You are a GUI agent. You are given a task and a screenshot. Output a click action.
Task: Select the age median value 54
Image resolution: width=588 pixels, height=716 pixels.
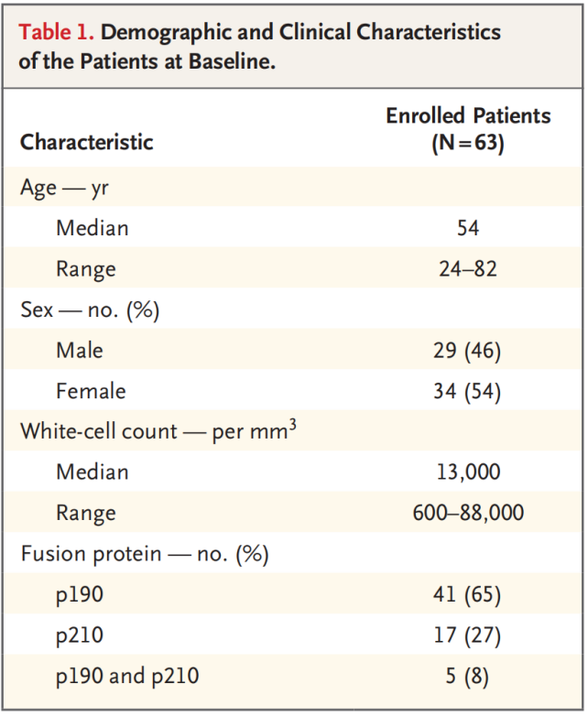click(x=468, y=227)
